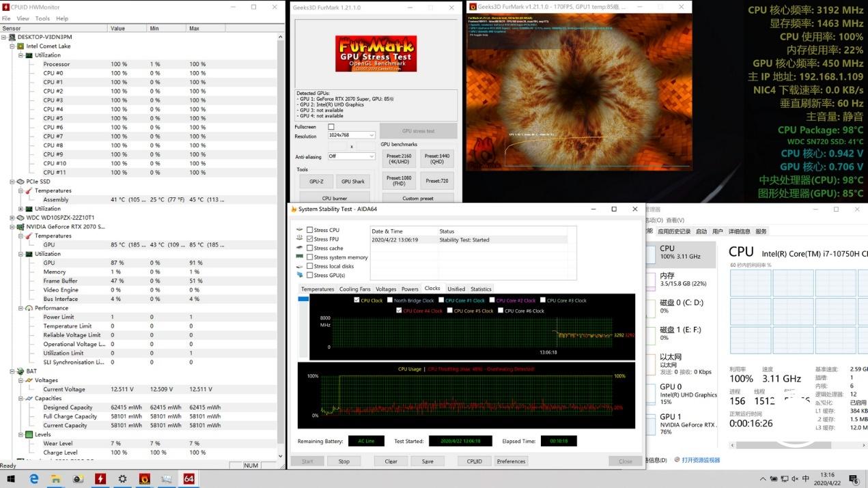868x488 pixels.
Task: Enable the Stress CPU checkbox
Action: [x=310, y=230]
